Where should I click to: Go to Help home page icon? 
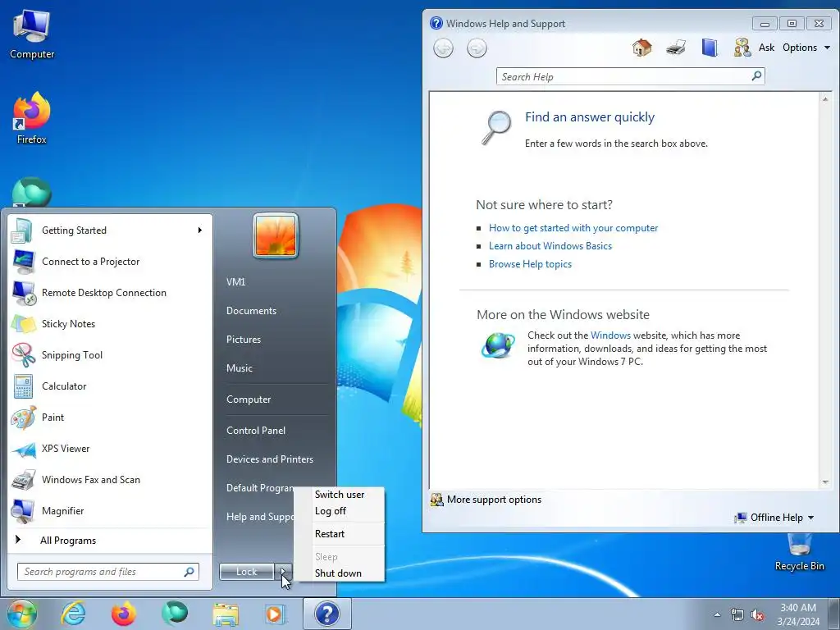coord(641,48)
